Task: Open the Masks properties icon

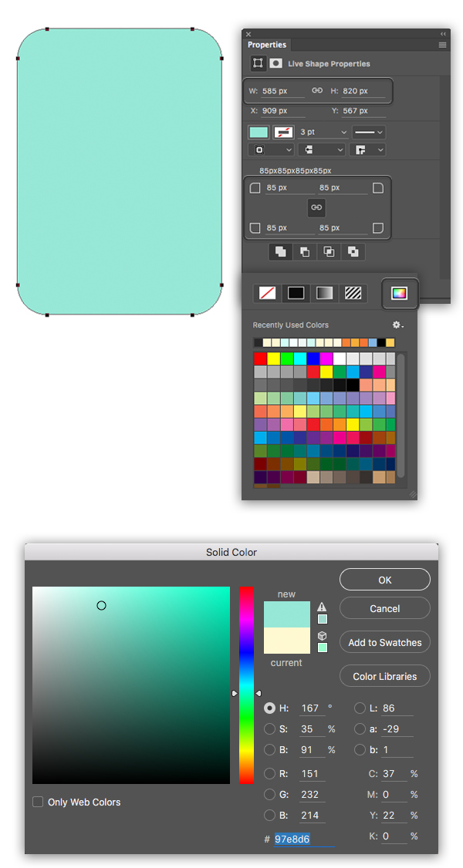Action: click(x=275, y=63)
